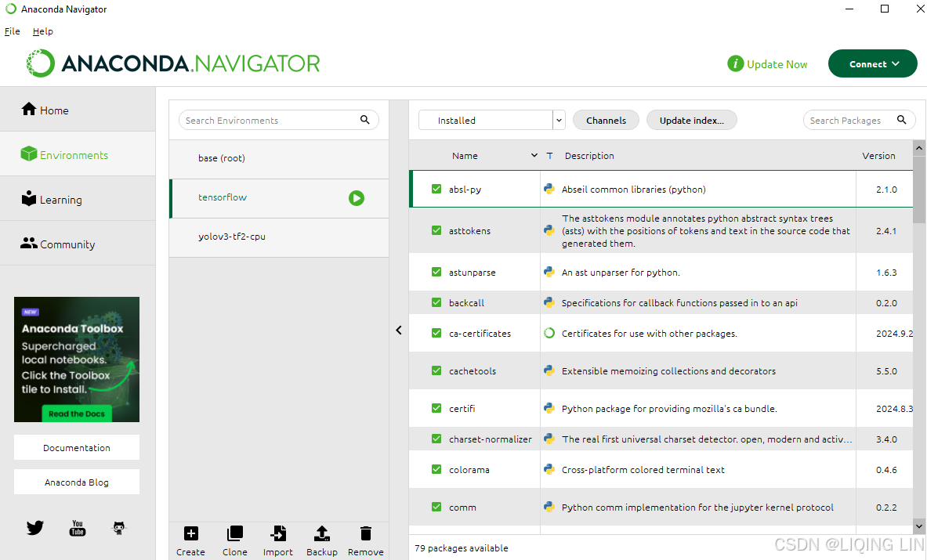Open the YouTube icon
The width and height of the screenshot is (927, 560).
78,528
